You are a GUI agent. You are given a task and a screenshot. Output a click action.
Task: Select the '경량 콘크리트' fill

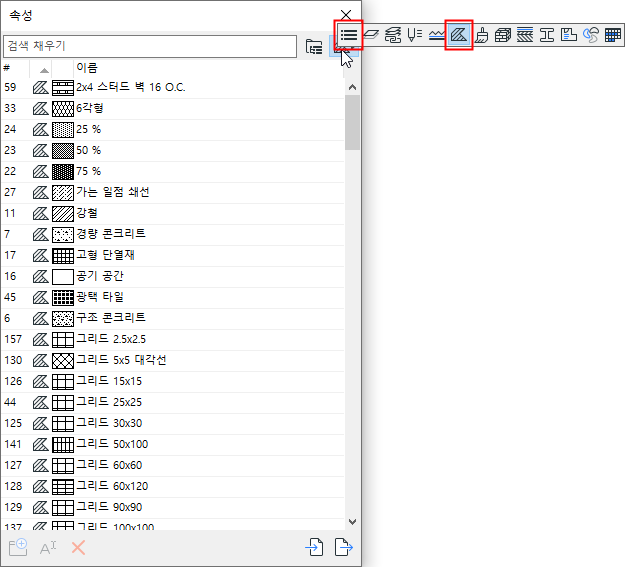(x=173, y=234)
